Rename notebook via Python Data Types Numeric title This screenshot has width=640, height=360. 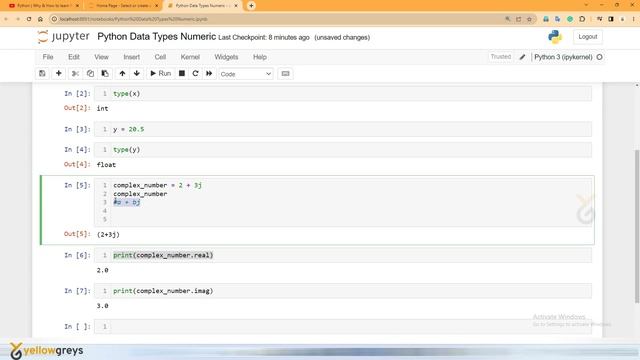tap(156, 37)
